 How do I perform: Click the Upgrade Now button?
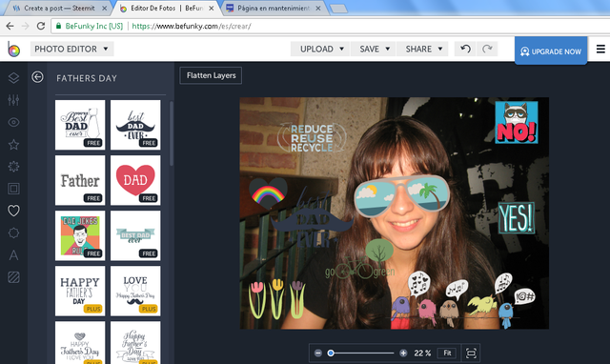coord(551,51)
